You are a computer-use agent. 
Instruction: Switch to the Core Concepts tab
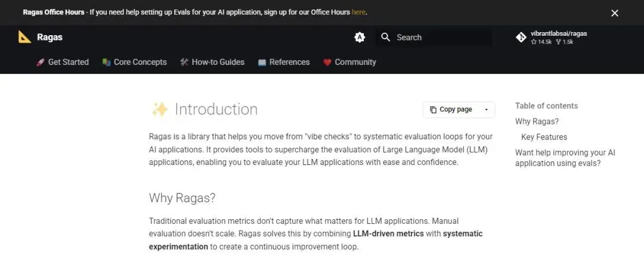point(134,62)
